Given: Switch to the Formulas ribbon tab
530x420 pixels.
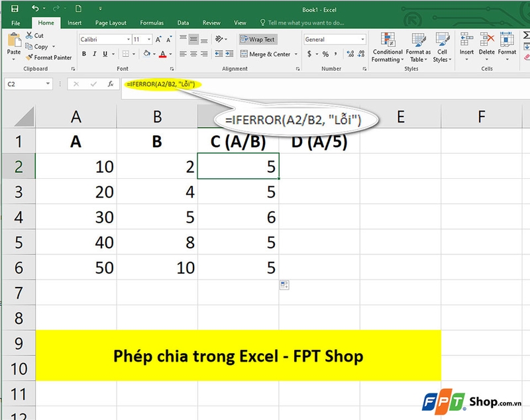Looking at the screenshot, I should 152,23.
